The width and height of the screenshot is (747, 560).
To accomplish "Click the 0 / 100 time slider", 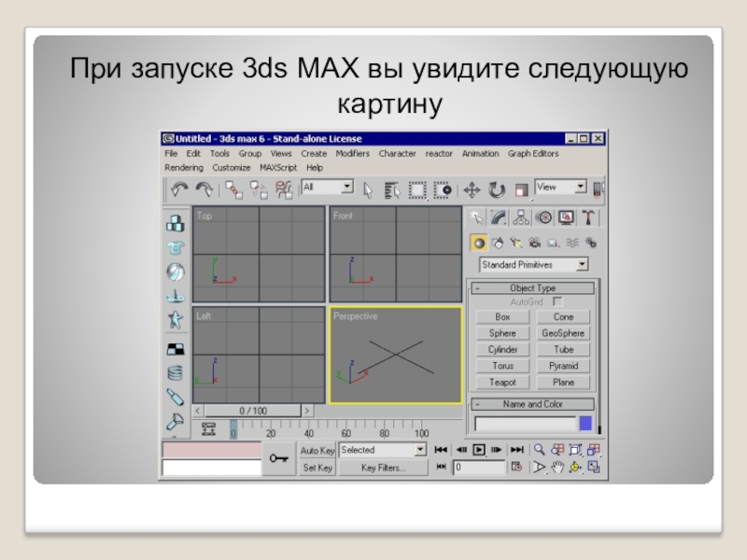I will [x=253, y=411].
